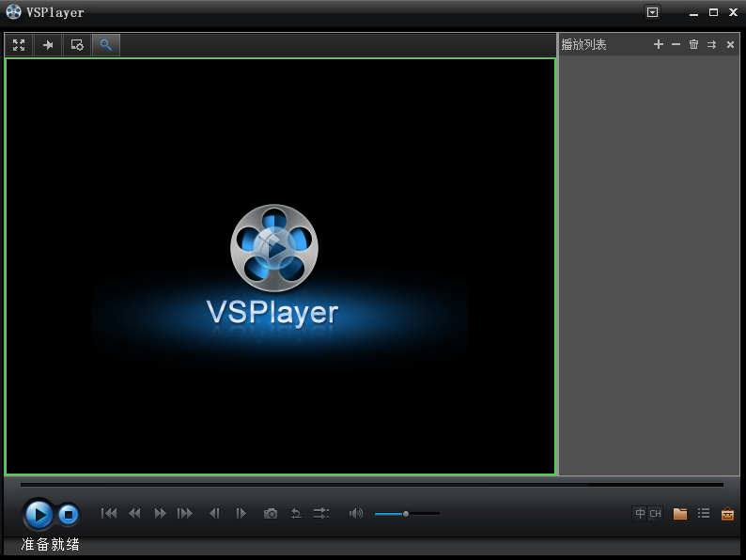Open the toolbox icon in the bottom bar
The image size is (746, 560).
tap(727, 514)
